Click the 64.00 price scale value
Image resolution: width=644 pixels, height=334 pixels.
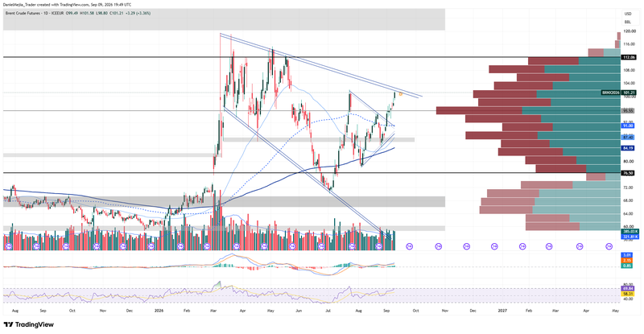[x=629, y=213]
